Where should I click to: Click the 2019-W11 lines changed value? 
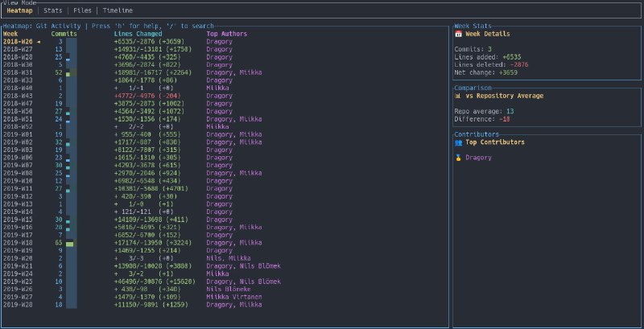click(152, 189)
